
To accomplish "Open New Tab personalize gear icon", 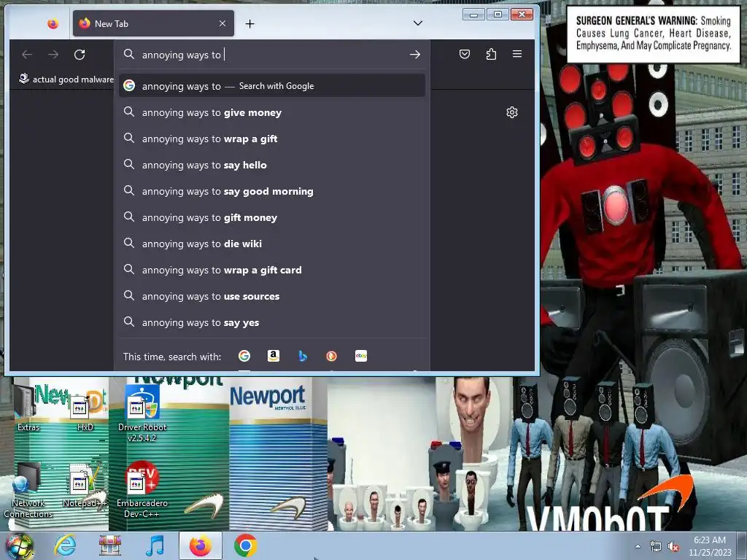I will [512, 112].
